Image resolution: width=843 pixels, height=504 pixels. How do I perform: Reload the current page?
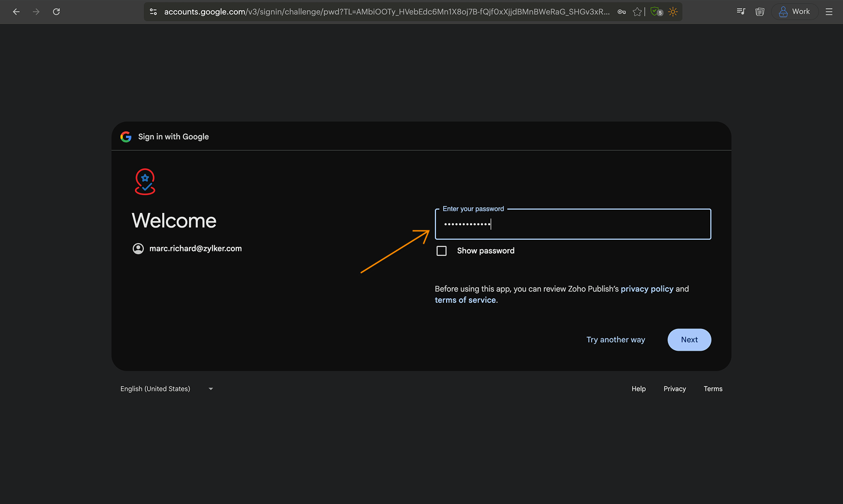pyautogui.click(x=56, y=12)
